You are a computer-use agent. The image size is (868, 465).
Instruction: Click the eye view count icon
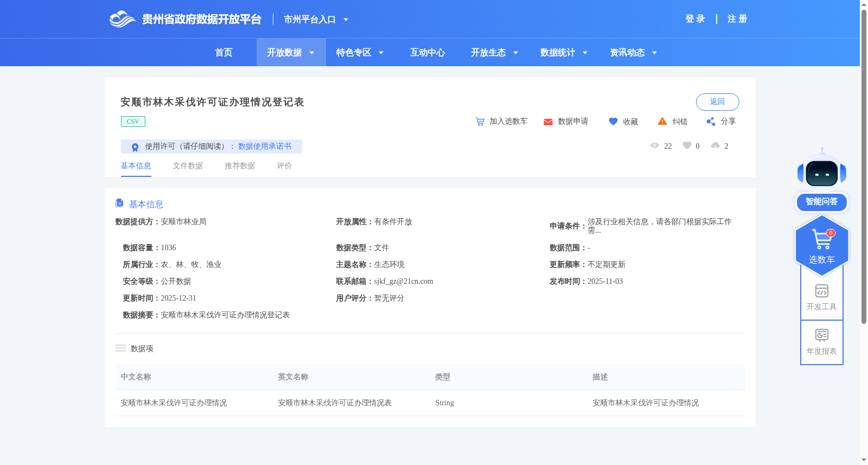click(x=654, y=145)
